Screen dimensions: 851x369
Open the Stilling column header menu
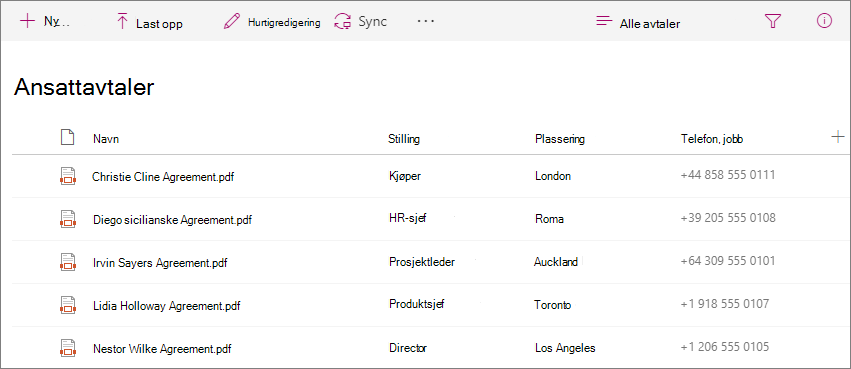404,139
